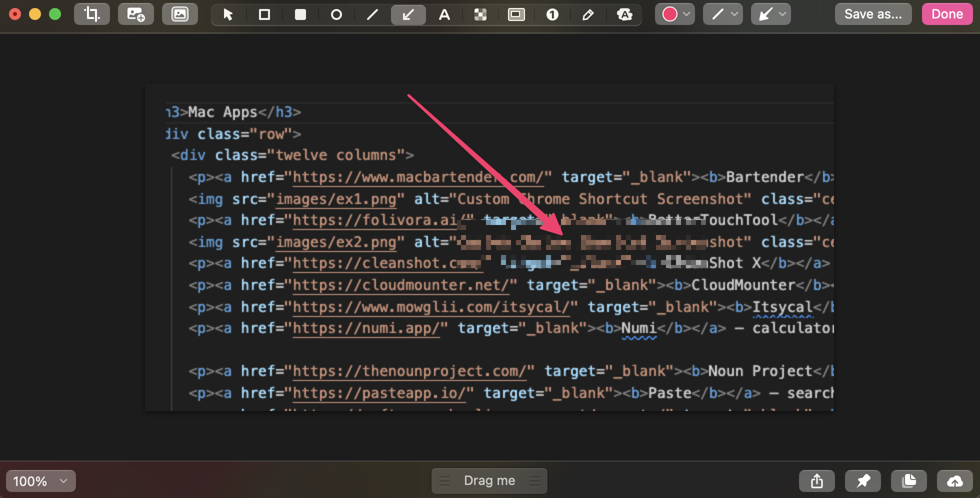Select the Arrow annotation tool
Screen dimensions: 980x498
click(408, 14)
